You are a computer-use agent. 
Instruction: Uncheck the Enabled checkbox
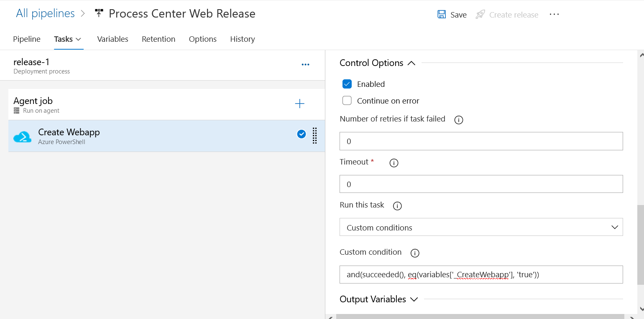(347, 84)
